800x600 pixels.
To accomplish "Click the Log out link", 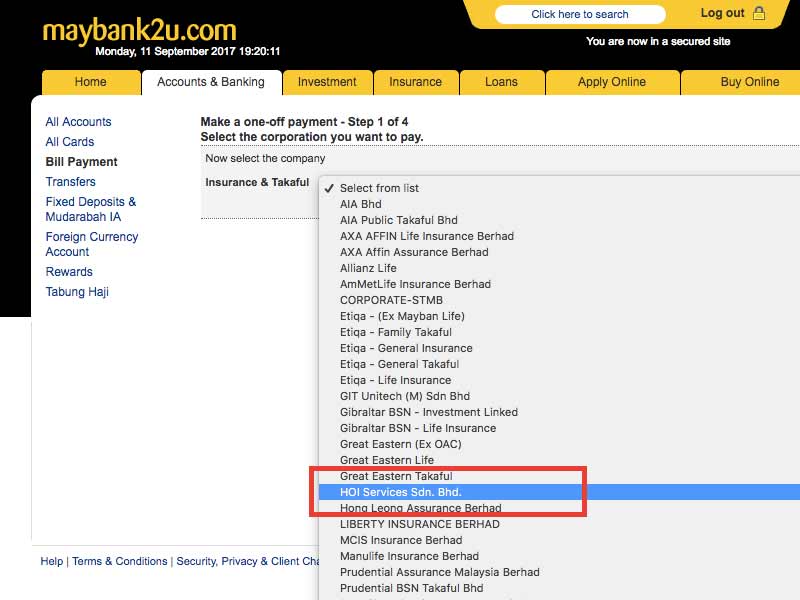I will pos(722,13).
